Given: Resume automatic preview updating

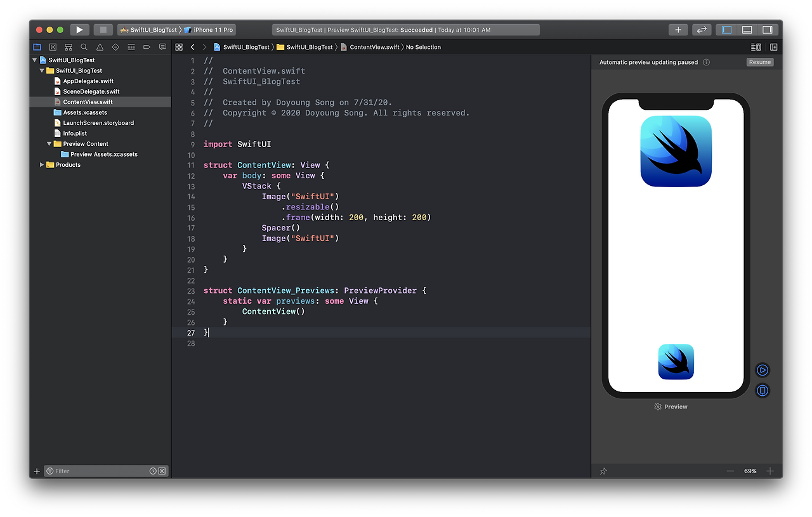Looking at the screenshot, I should click(760, 62).
